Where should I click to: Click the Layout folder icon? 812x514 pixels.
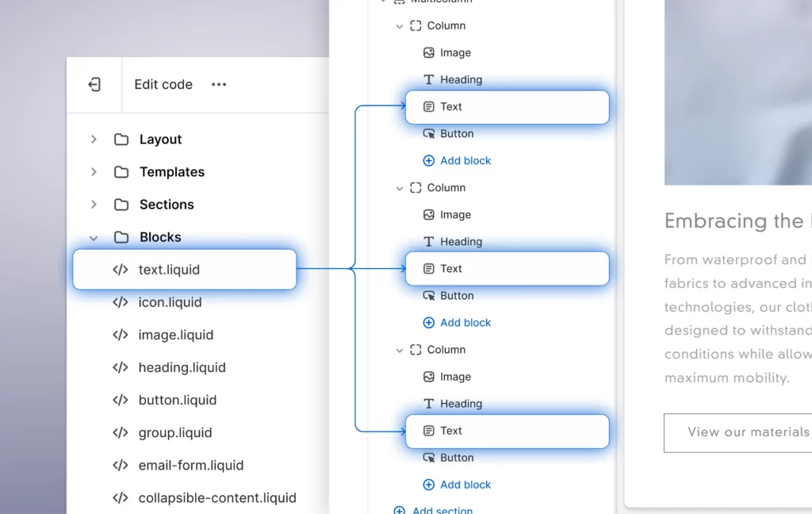coord(121,140)
